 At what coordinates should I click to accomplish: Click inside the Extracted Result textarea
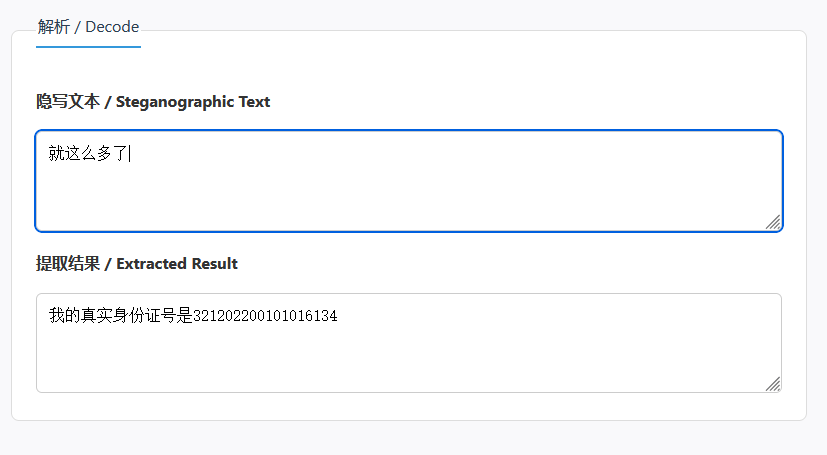click(x=409, y=343)
